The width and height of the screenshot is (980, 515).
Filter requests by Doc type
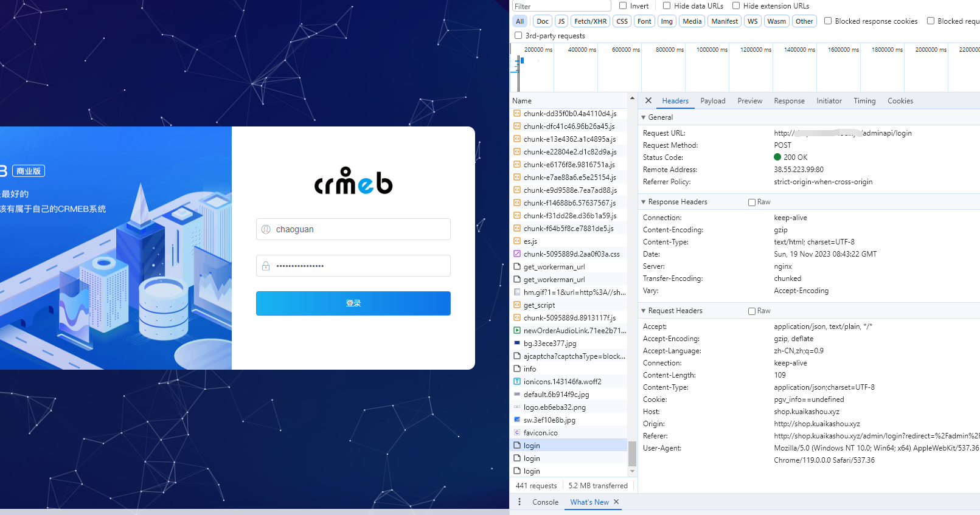pos(543,21)
